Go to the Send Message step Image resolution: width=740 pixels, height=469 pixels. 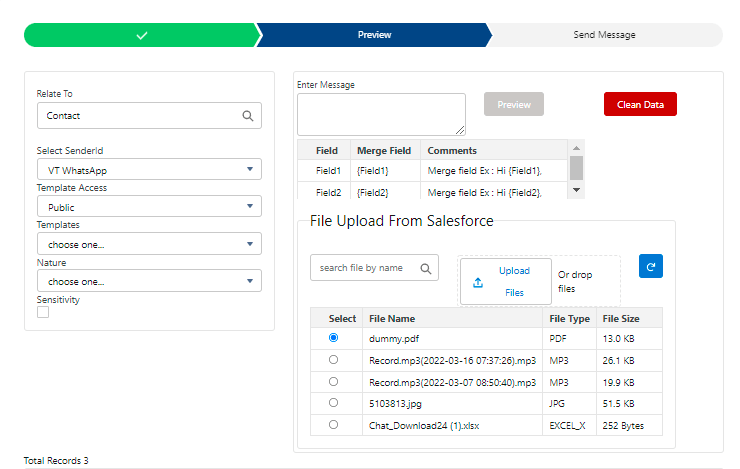(604, 35)
